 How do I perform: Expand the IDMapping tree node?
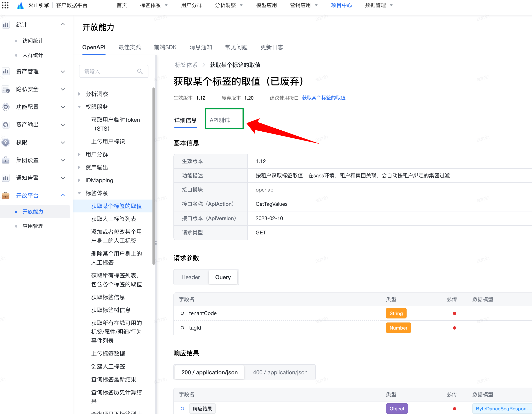tap(79, 180)
